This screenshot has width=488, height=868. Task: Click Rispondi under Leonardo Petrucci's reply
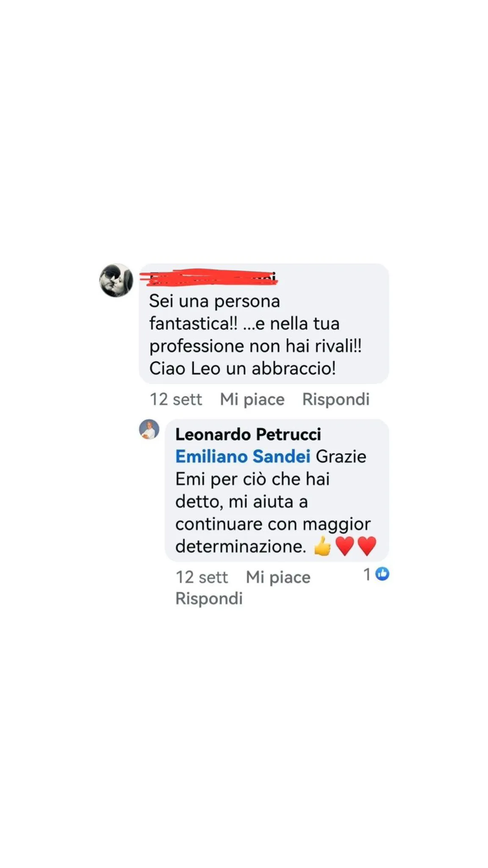pos(209,598)
